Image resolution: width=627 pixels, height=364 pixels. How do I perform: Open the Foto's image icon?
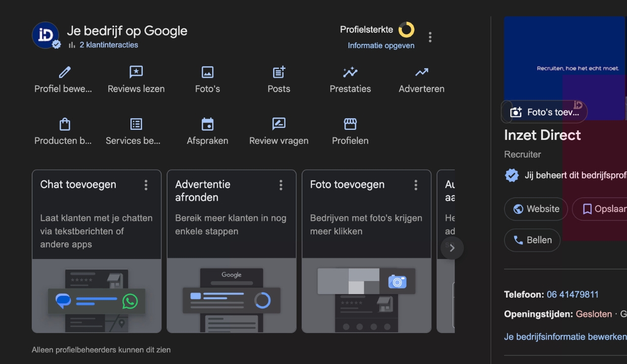[207, 72]
